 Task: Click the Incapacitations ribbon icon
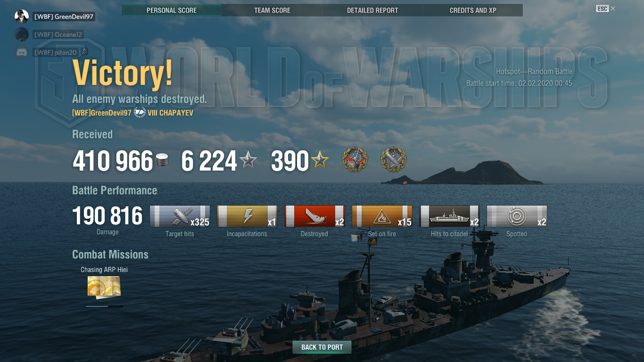coord(247,216)
